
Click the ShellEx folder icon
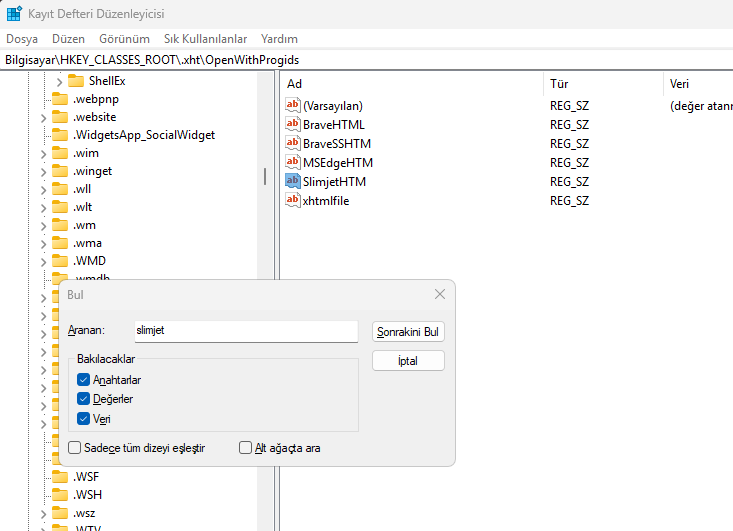pyautogui.click(x=76, y=81)
